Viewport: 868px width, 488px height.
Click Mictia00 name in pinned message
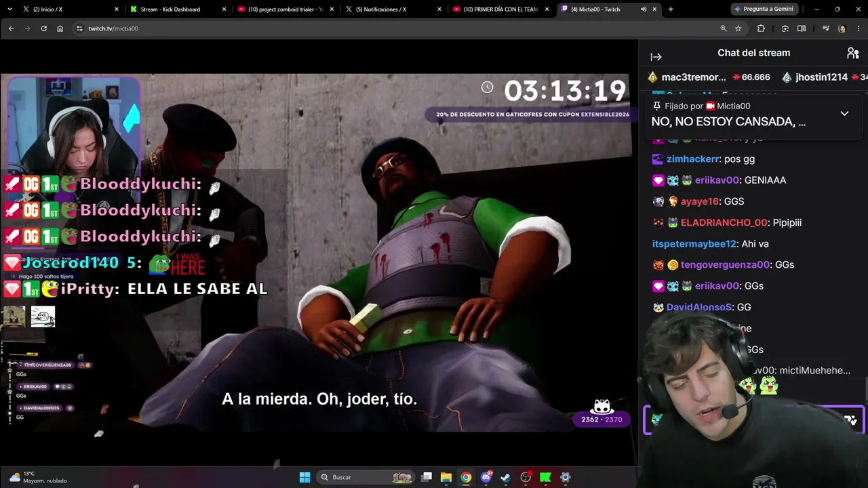point(733,106)
